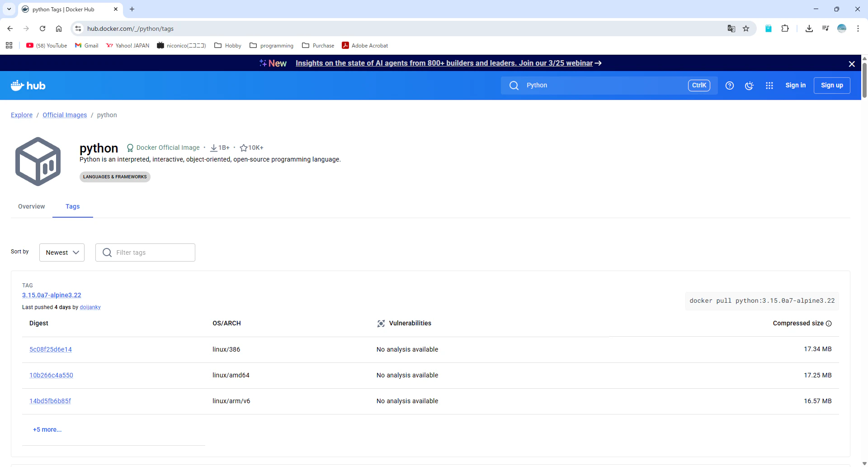Image resolution: width=868 pixels, height=467 pixels.
Task: Open the Sort by Newest dropdown
Action: pyautogui.click(x=62, y=253)
